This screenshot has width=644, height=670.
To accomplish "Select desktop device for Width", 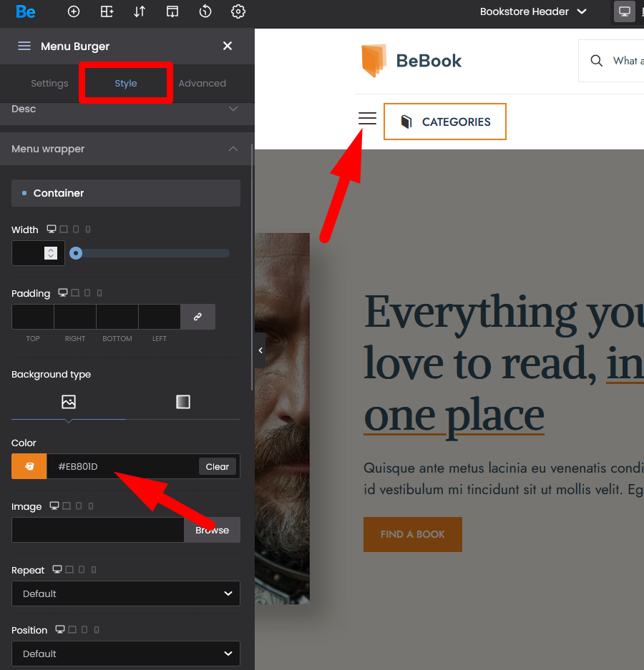I will 52,230.
